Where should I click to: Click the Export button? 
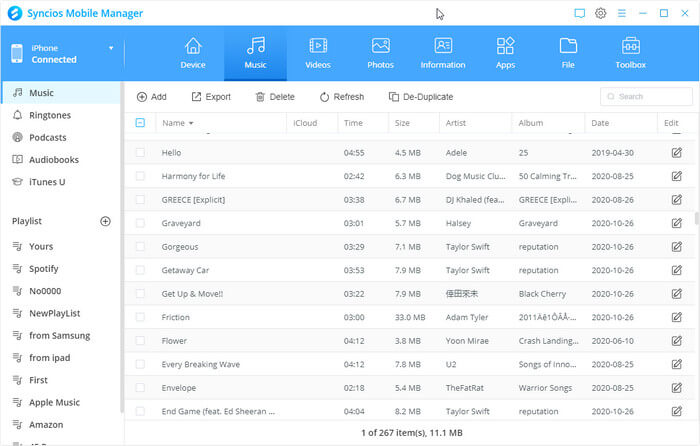click(211, 97)
